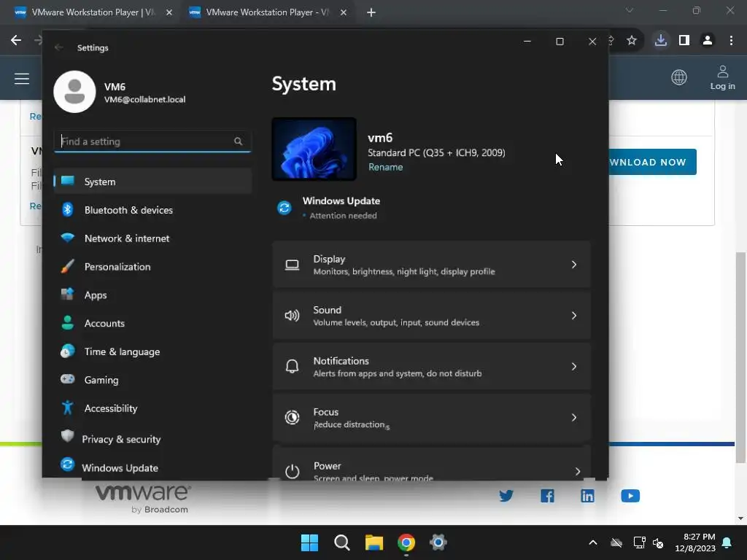This screenshot has height=560, width=747.
Task: Close the first Chrome tab
Action: (x=169, y=12)
